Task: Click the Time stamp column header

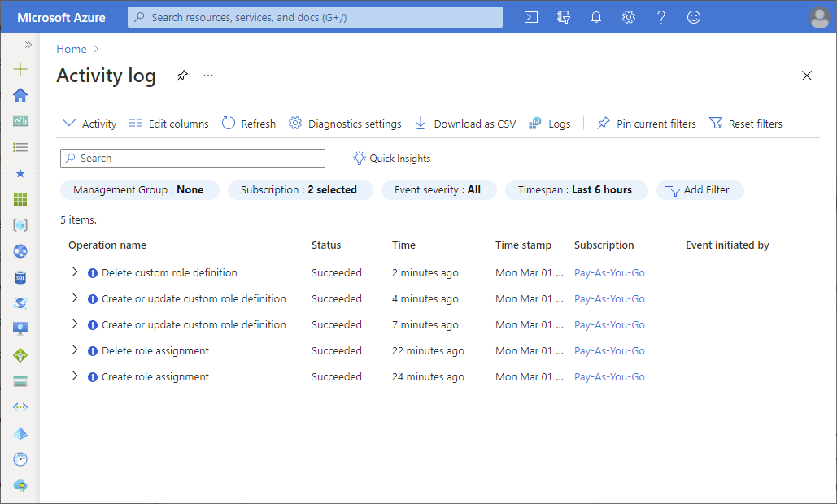Action: [x=523, y=245]
